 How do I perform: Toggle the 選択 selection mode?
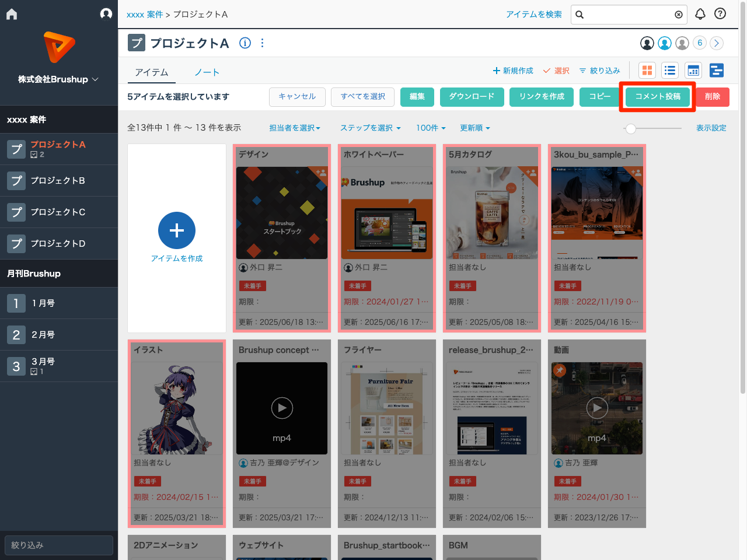tap(556, 71)
